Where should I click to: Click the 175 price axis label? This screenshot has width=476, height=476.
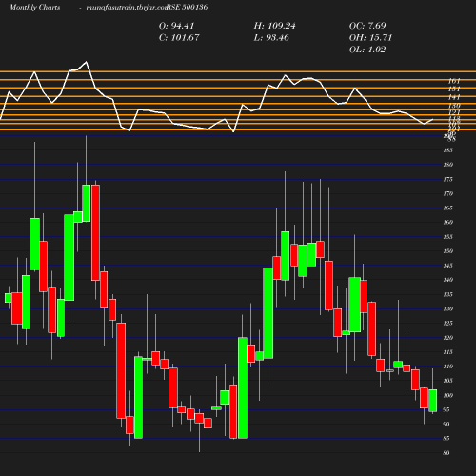point(447,179)
